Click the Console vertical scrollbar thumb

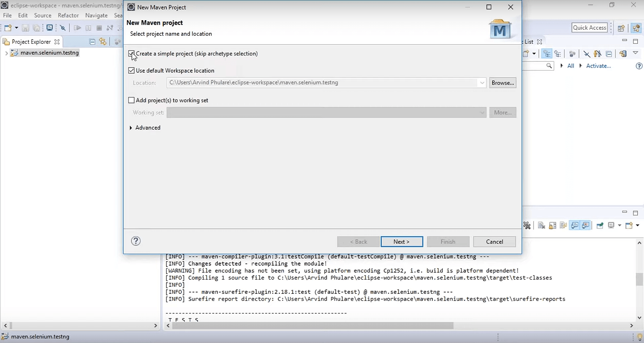pos(640,279)
